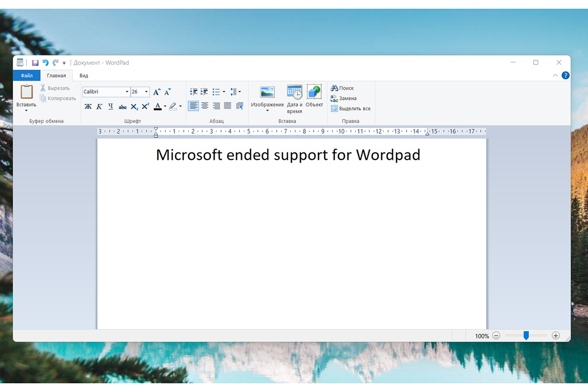Click Вырезать to cut selection

(x=54, y=88)
